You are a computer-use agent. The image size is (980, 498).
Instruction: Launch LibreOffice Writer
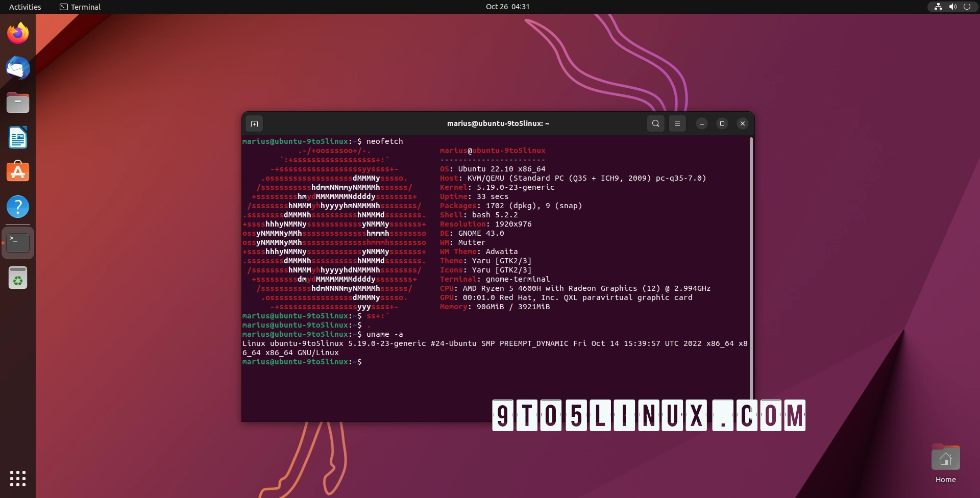click(x=18, y=137)
